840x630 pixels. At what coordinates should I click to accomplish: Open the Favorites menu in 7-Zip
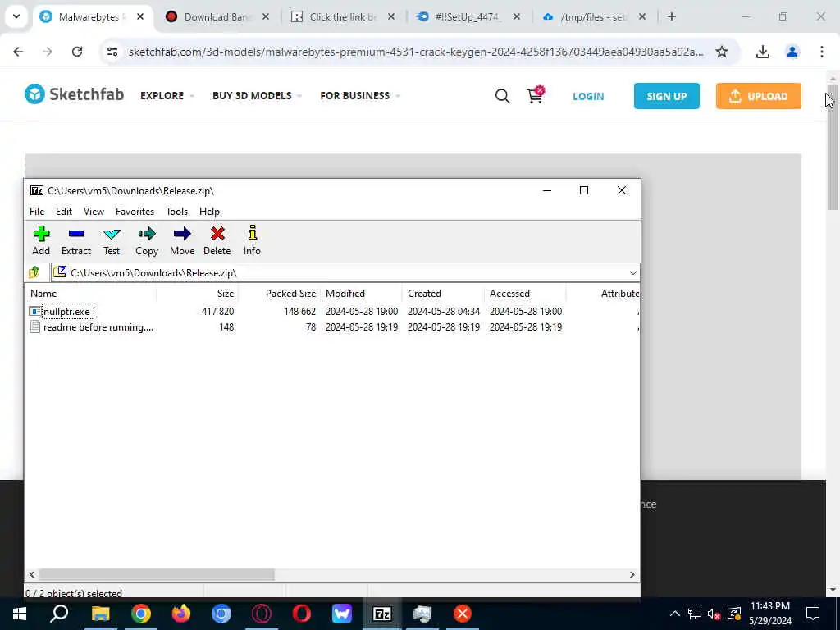[135, 211]
